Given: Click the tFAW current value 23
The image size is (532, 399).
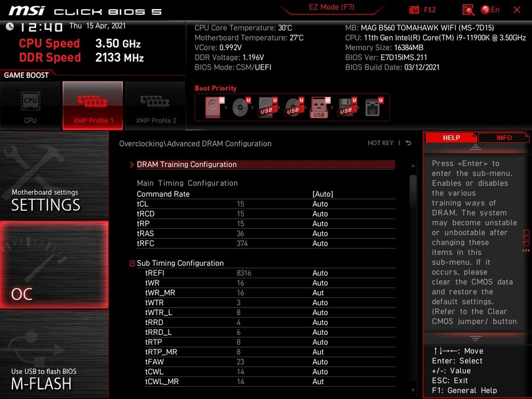Looking at the screenshot, I should click(240, 362).
